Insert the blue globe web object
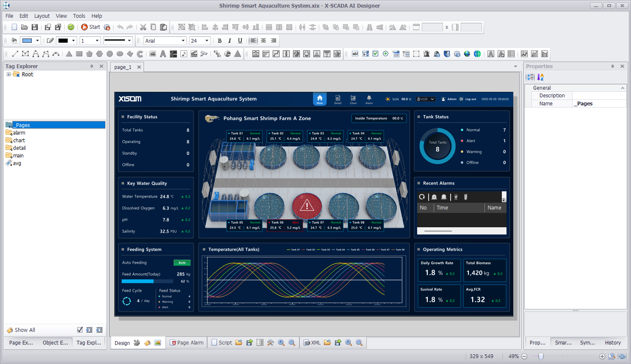The height and width of the screenshot is (364, 631). 467,54
